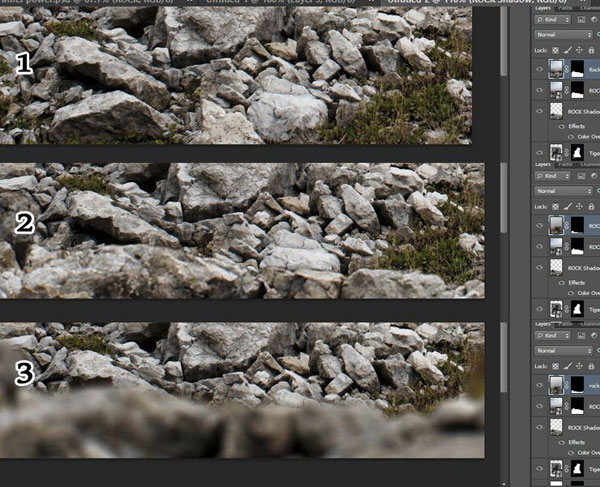Lock position in panel beside image 3
Screen dimensions: 600x487
[x=579, y=366]
